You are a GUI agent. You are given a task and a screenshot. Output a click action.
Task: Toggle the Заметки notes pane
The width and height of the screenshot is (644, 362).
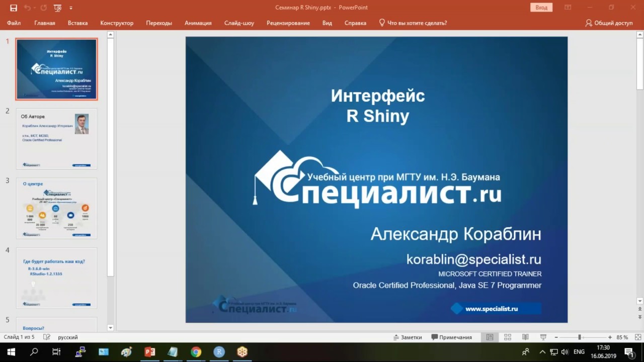[x=407, y=337]
